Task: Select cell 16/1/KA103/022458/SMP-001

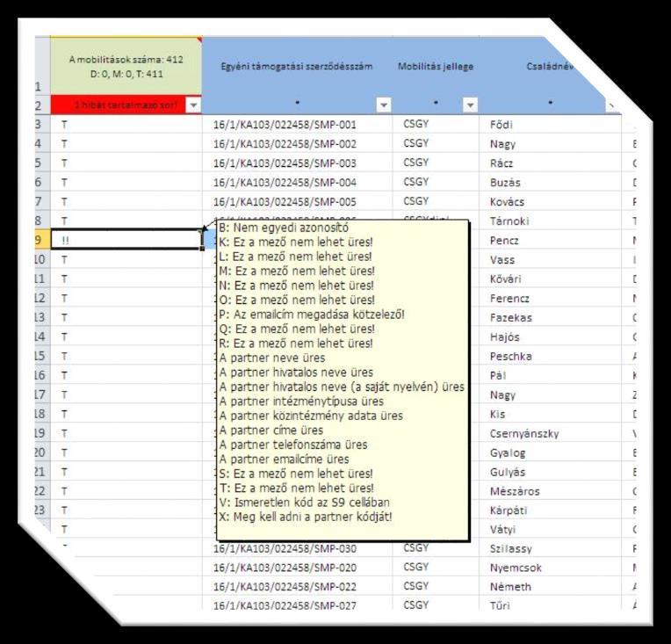Action: pos(298,125)
